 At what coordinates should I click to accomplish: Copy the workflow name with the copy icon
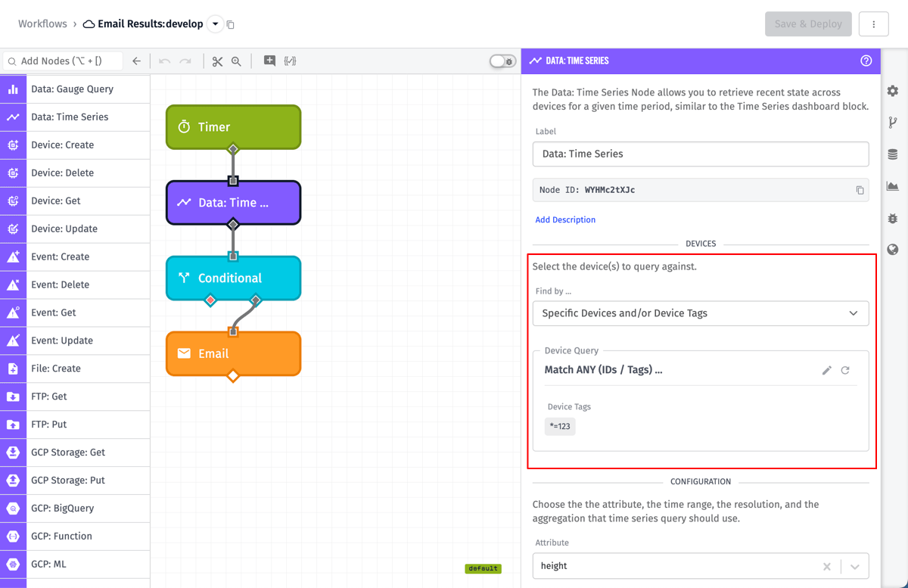click(x=231, y=25)
